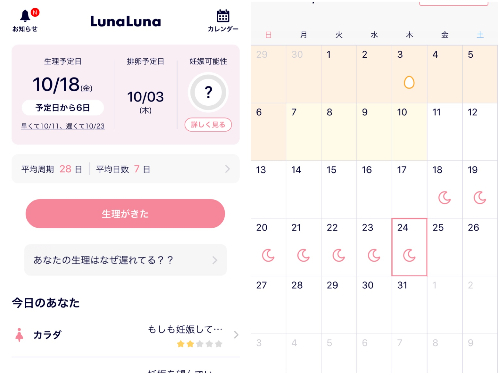
Task: Open the カレンダー calendar icon
Action: pyautogui.click(x=223, y=16)
